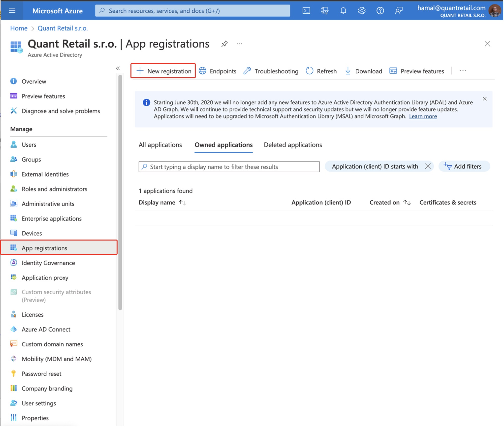This screenshot has height=428, width=504.
Task: Follow the Learn more link
Action: point(424,116)
